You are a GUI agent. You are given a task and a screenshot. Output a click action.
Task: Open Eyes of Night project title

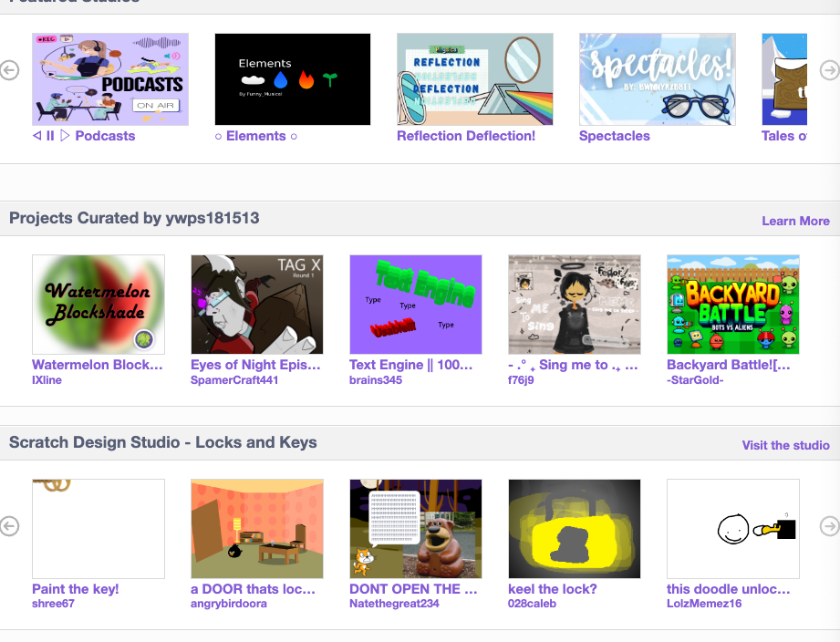(x=255, y=365)
